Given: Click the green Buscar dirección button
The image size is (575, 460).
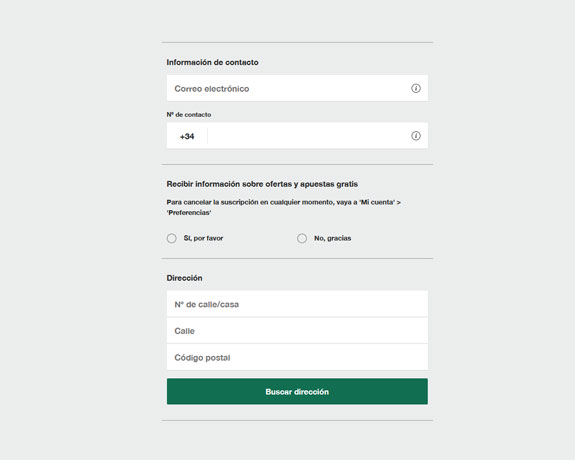Looking at the screenshot, I should coord(297,392).
